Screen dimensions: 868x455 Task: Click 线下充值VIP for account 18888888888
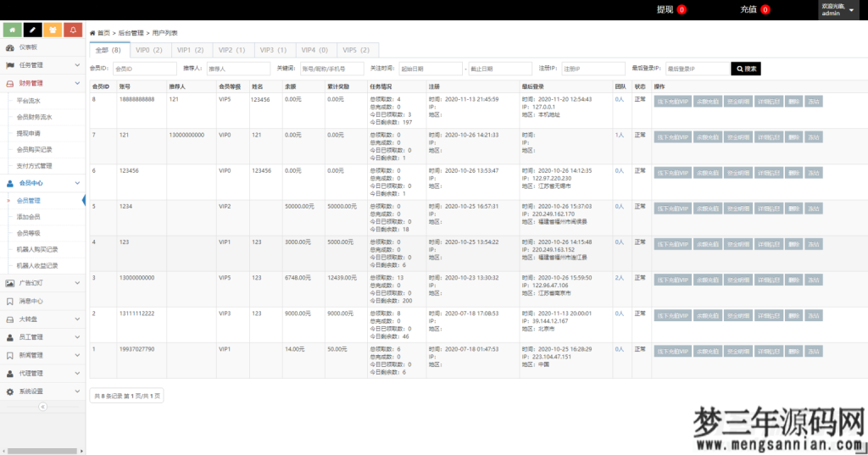click(672, 102)
